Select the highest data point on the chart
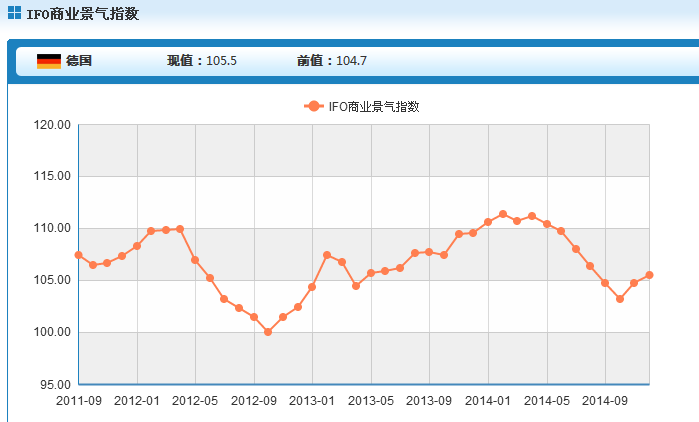This screenshot has width=699, height=422. point(503,214)
